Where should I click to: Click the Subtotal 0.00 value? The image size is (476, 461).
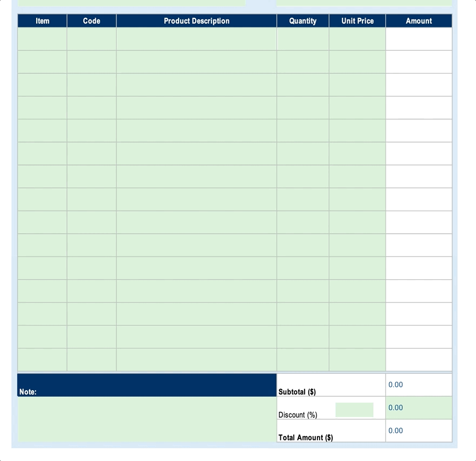[395, 385]
